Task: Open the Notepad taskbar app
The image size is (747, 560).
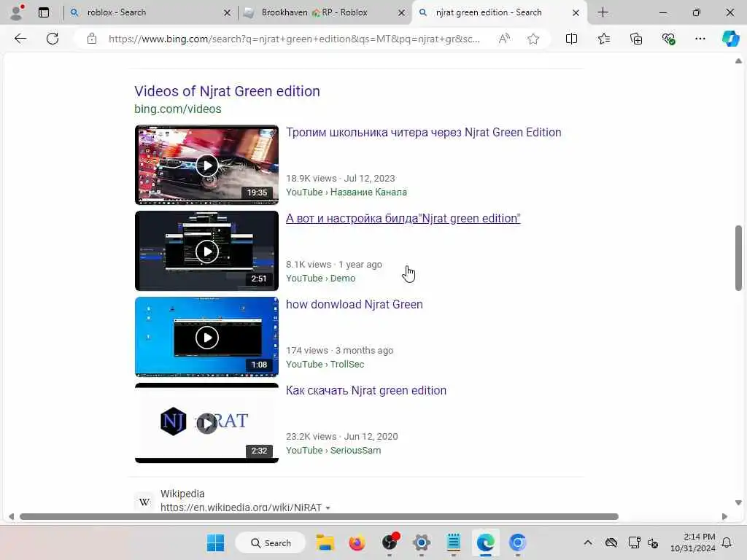Action: pyautogui.click(x=454, y=542)
